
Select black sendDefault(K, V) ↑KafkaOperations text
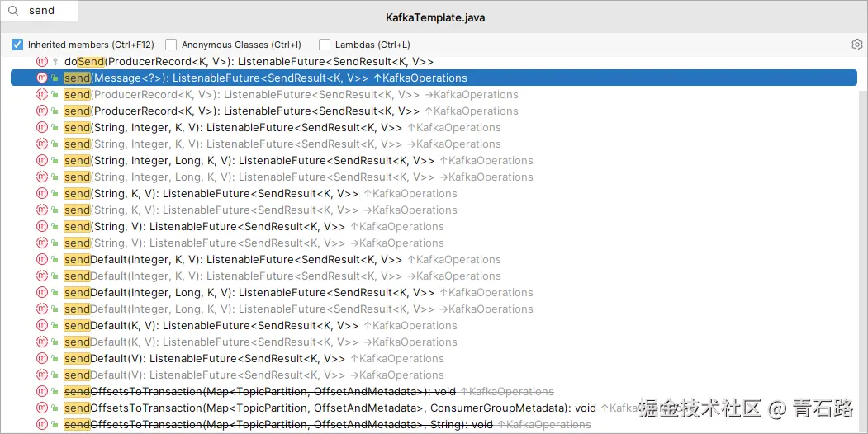[261, 325]
